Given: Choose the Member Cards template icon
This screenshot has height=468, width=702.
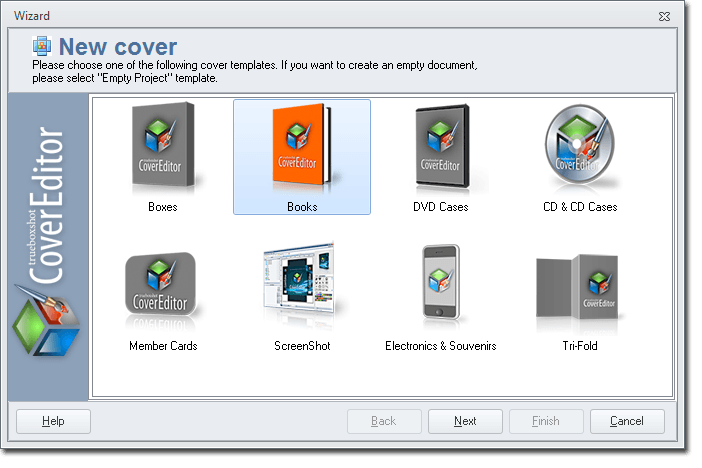Looking at the screenshot, I should coord(163,288).
